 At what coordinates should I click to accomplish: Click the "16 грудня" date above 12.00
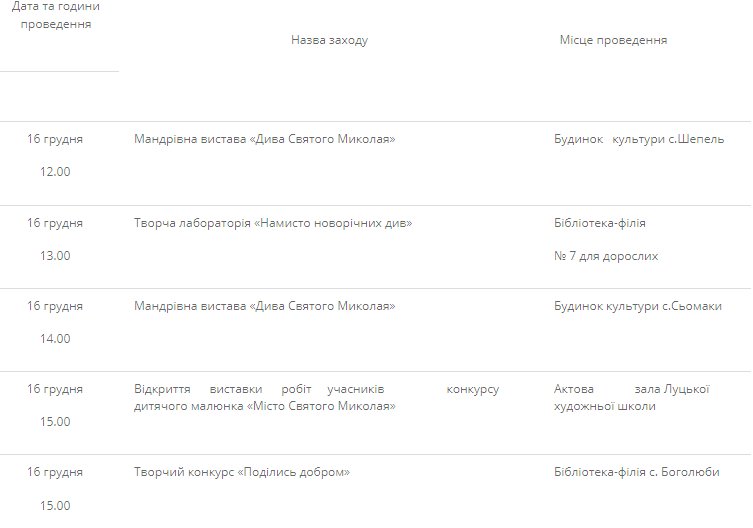(x=55, y=139)
